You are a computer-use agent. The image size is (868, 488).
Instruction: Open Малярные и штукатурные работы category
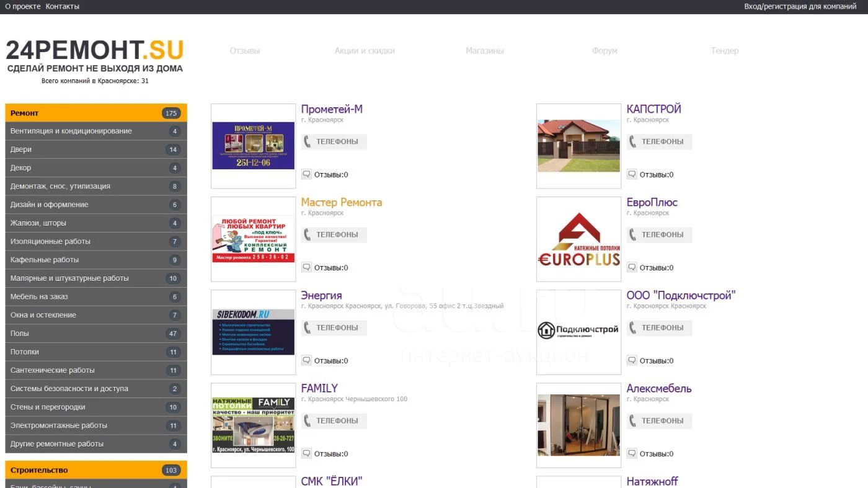pyautogui.click(x=96, y=278)
